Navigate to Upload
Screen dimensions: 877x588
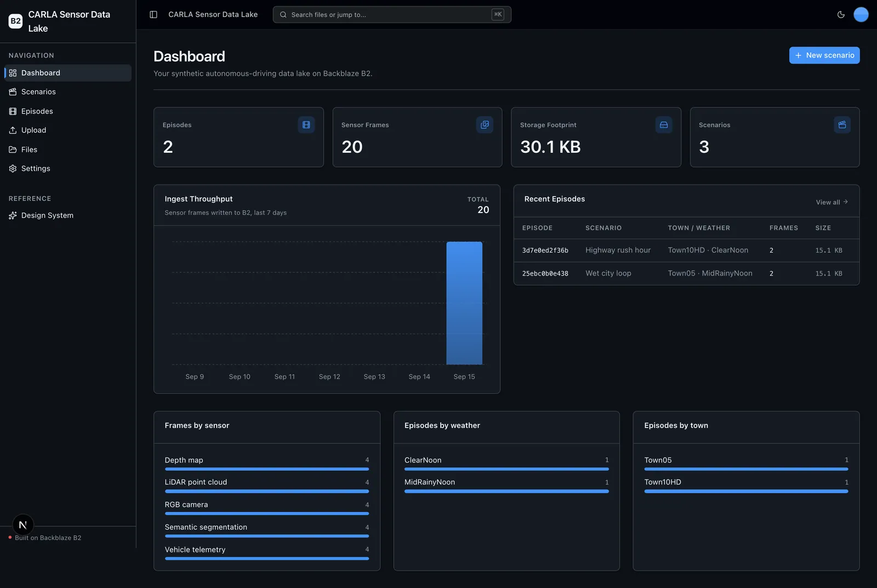68,130
